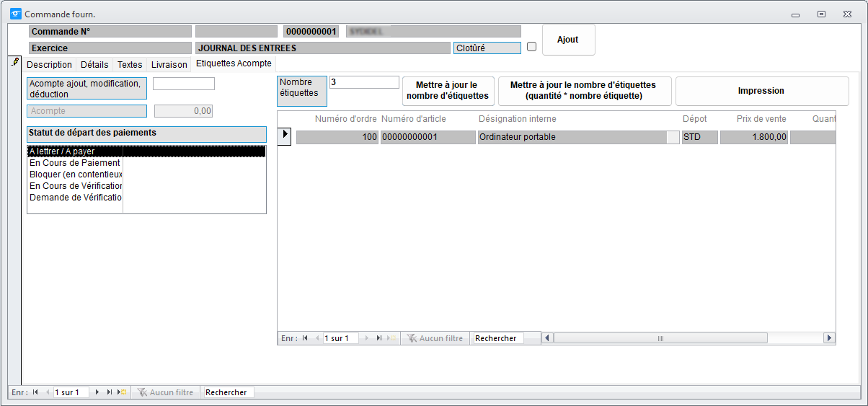
Task: Click the Prix de vente column header
Action: click(x=761, y=119)
